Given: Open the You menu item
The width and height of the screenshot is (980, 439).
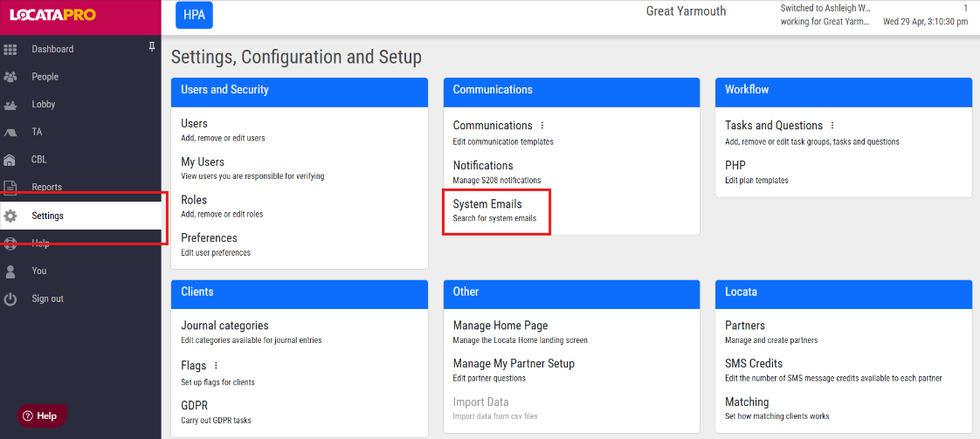Looking at the screenshot, I should (39, 271).
